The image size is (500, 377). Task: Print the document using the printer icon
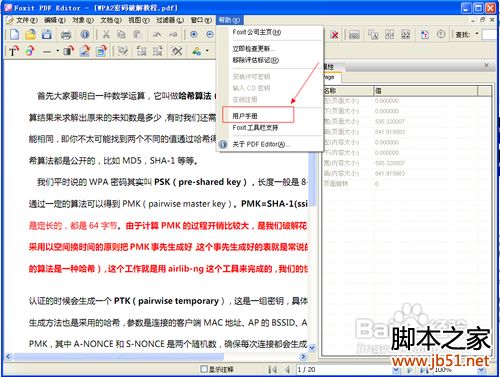(66, 34)
